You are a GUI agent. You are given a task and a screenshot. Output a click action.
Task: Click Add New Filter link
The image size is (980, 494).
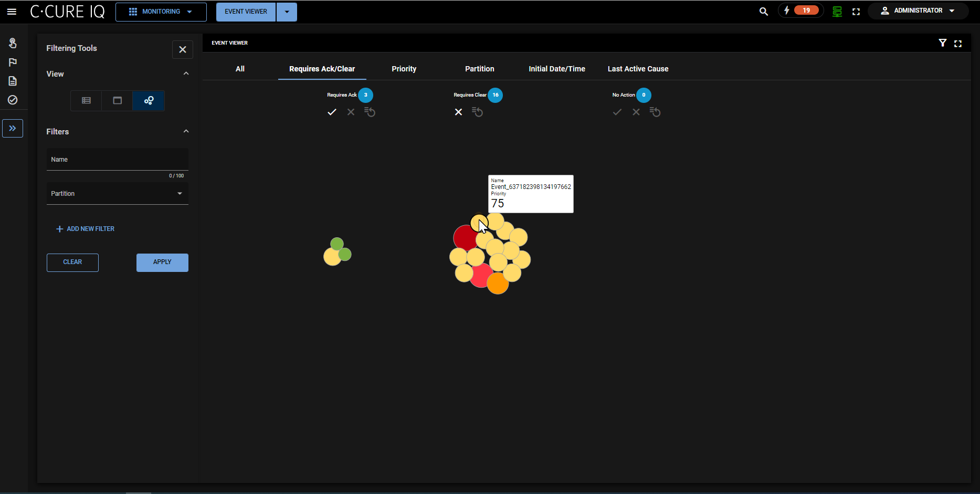pos(86,229)
